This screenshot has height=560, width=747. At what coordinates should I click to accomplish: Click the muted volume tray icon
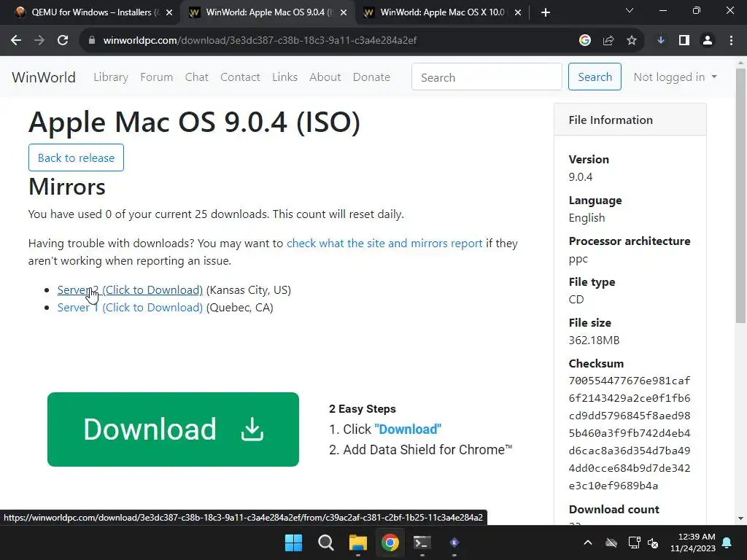[x=653, y=542]
